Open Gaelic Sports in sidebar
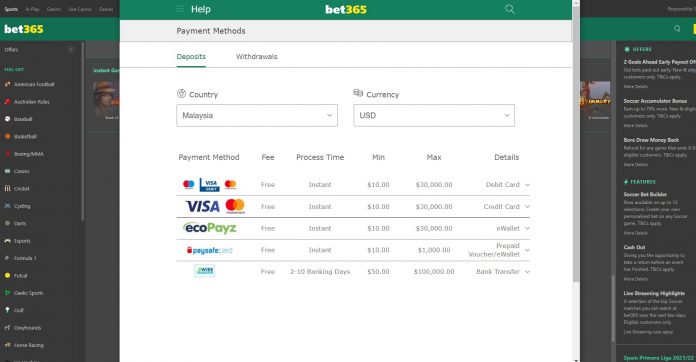This screenshot has width=696, height=362. click(28, 293)
